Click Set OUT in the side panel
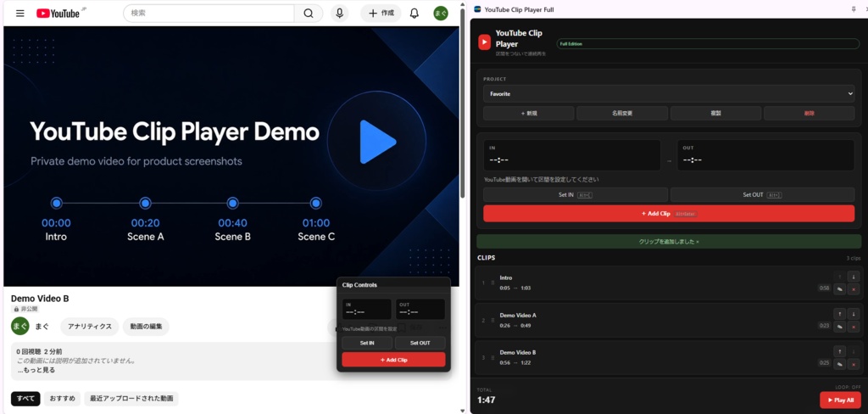This screenshot has height=414, width=868. click(762, 194)
